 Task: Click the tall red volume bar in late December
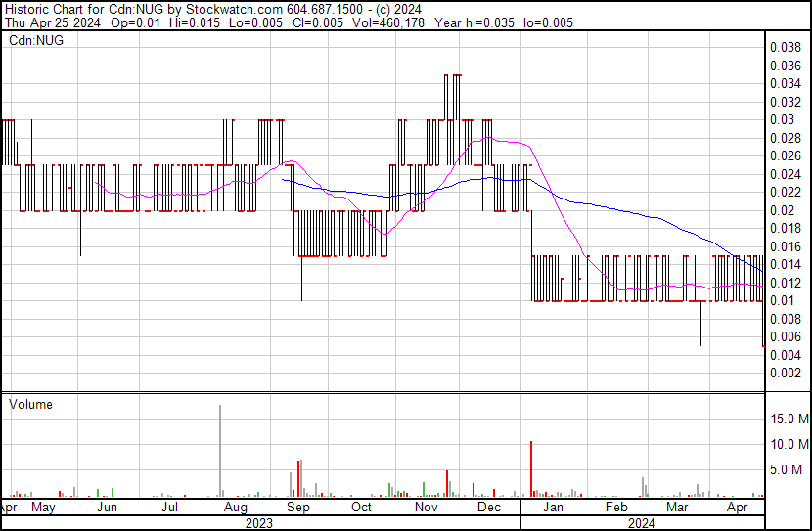pos(530,468)
